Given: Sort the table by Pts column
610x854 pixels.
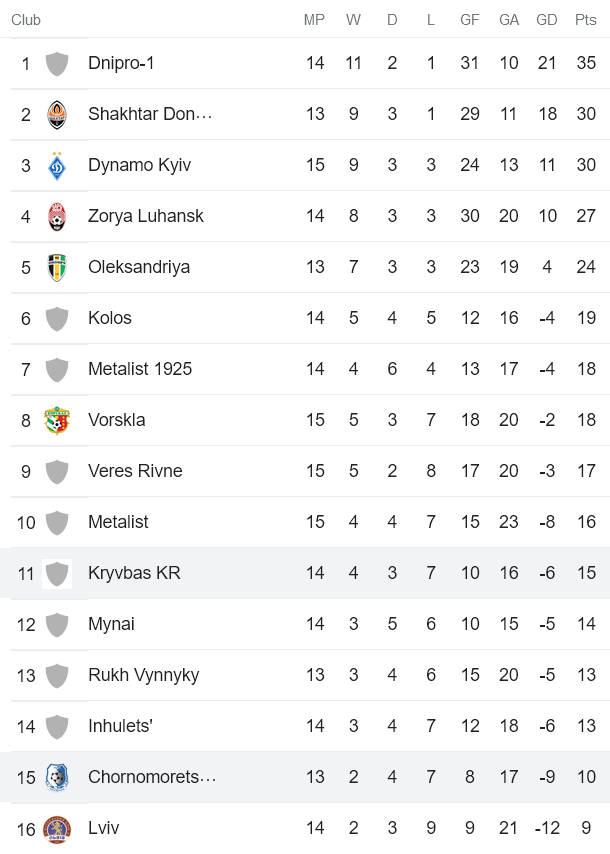Looking at the screenshot, I should point(585,19).
